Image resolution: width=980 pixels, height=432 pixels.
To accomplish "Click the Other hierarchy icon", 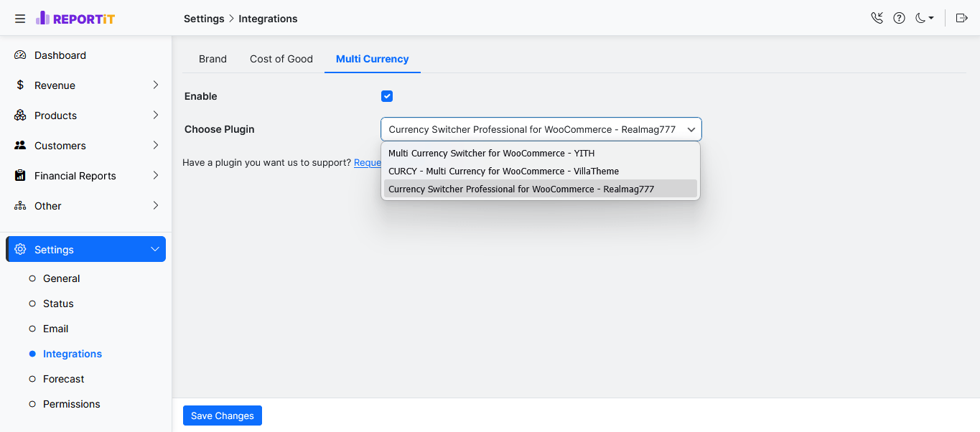I will pos(20,206).
